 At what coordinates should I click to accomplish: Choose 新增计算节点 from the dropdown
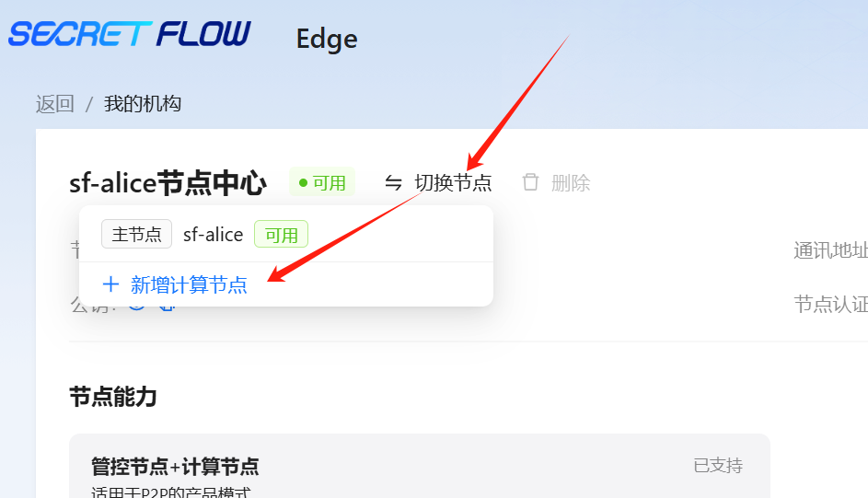coord(175,284)
